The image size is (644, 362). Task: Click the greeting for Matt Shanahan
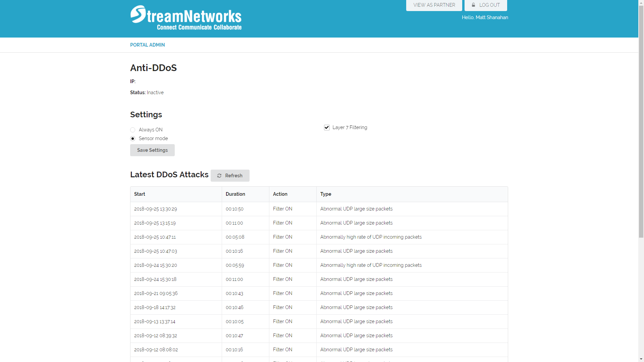tap(485, 17)
